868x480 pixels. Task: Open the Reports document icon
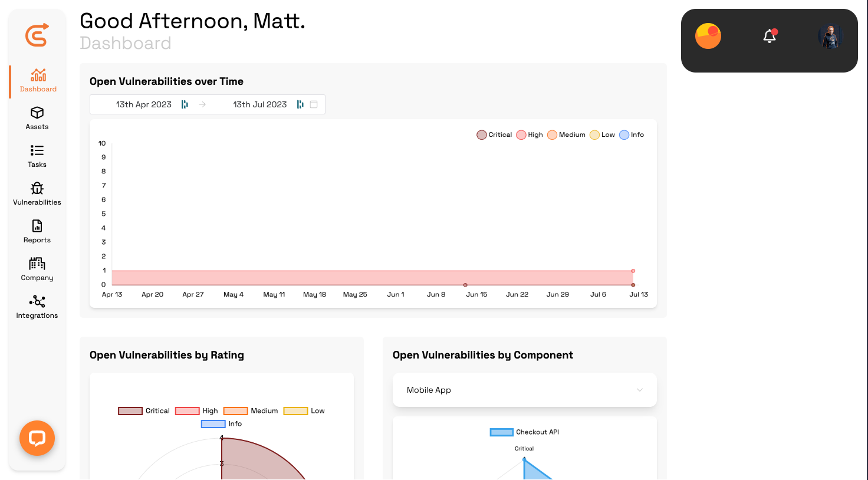click(37, 226)
